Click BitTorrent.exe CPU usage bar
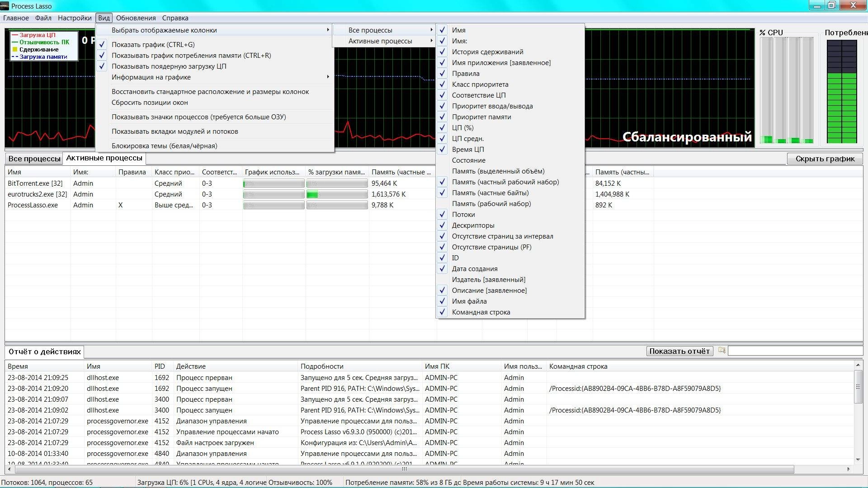Viewport: 868px width, 488px height. pyautogui.click(x=274, y=183)
